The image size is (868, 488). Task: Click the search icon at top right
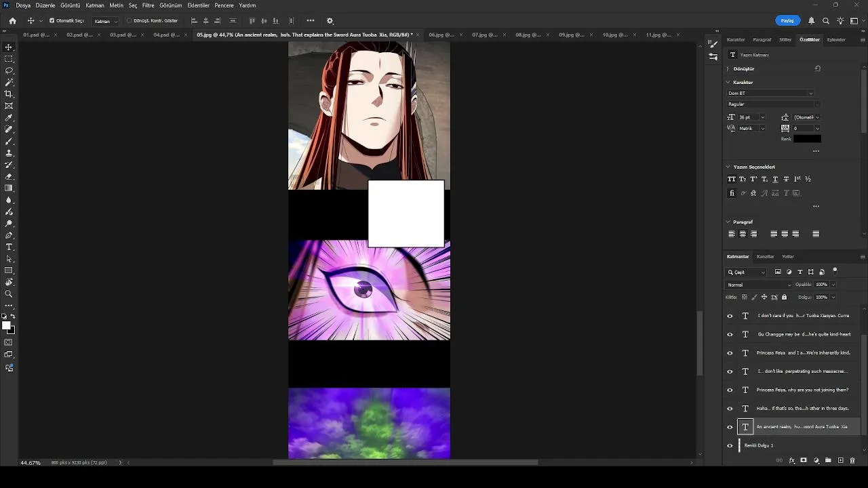[x=826, y=20]
